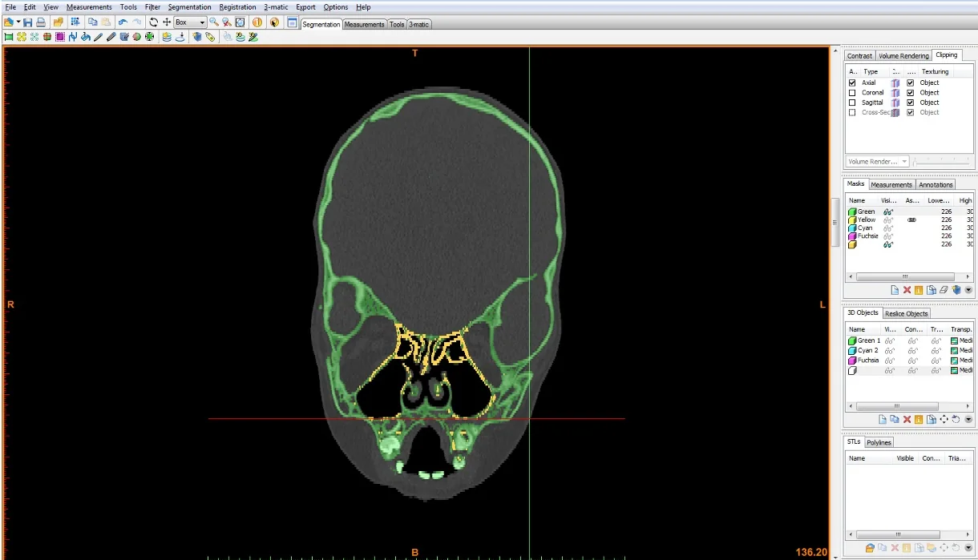Switch to the Polylines tab
Viewport: 978px width, 560px height.
pyautogui.click(x=879, y=442)
